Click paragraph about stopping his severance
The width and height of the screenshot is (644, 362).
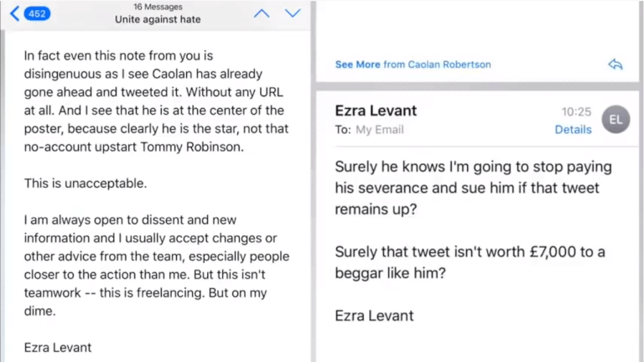coord(473,188)
